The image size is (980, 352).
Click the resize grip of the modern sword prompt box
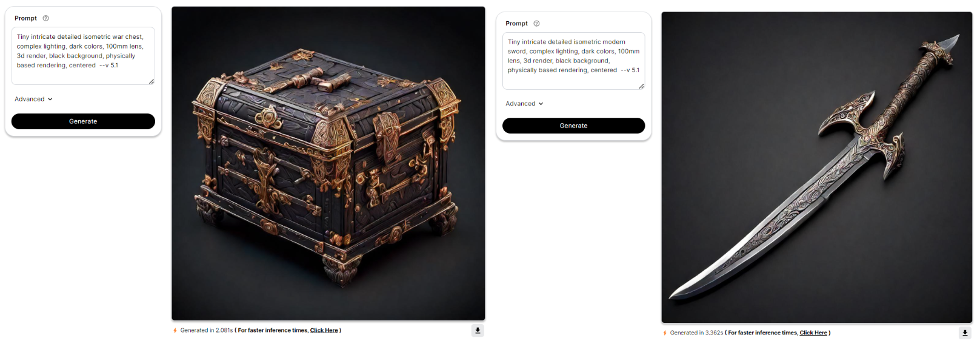tap(641, 86)
